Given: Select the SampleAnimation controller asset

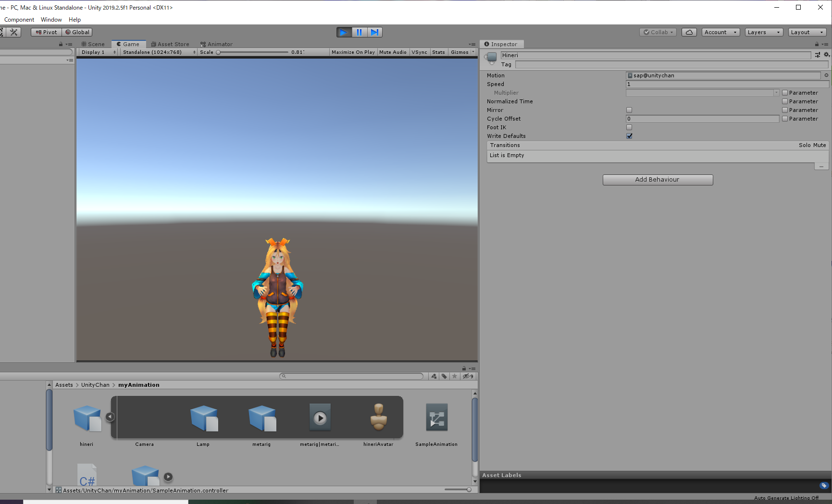Looking at the screenshot, I should pos(437,418).
